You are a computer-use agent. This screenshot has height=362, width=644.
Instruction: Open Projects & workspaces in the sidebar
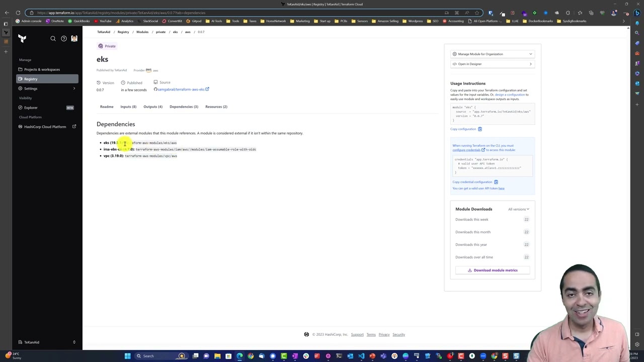(x=42, y=69)
